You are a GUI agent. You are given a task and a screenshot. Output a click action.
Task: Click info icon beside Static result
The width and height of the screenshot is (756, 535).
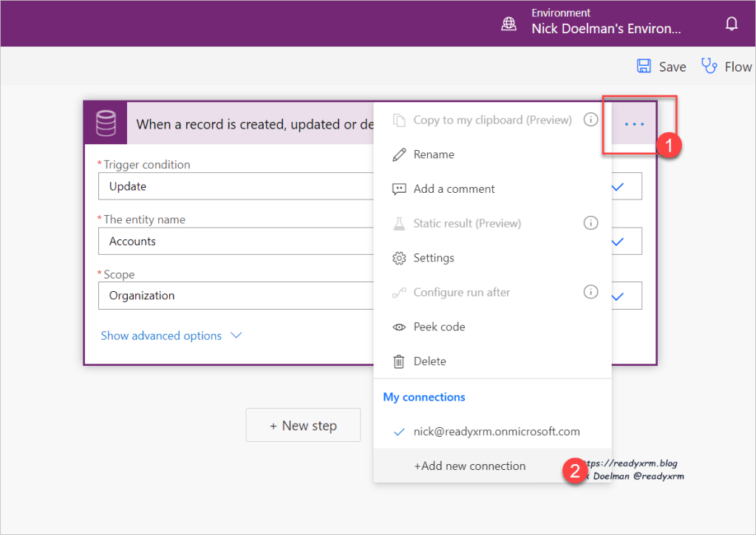(590, 223)
